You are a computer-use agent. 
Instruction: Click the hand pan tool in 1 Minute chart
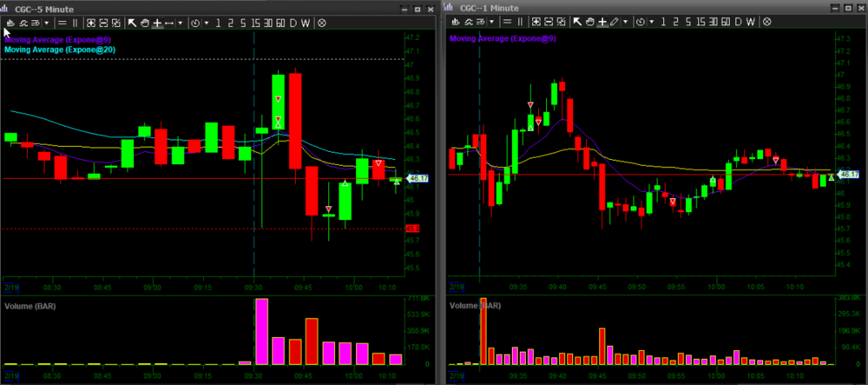coord(590,22)
